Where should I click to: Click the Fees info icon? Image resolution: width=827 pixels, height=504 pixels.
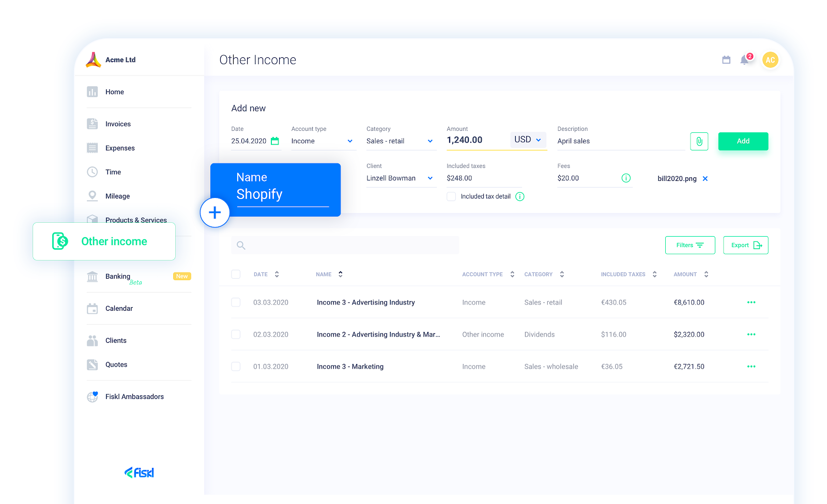[x=626, y=178]
